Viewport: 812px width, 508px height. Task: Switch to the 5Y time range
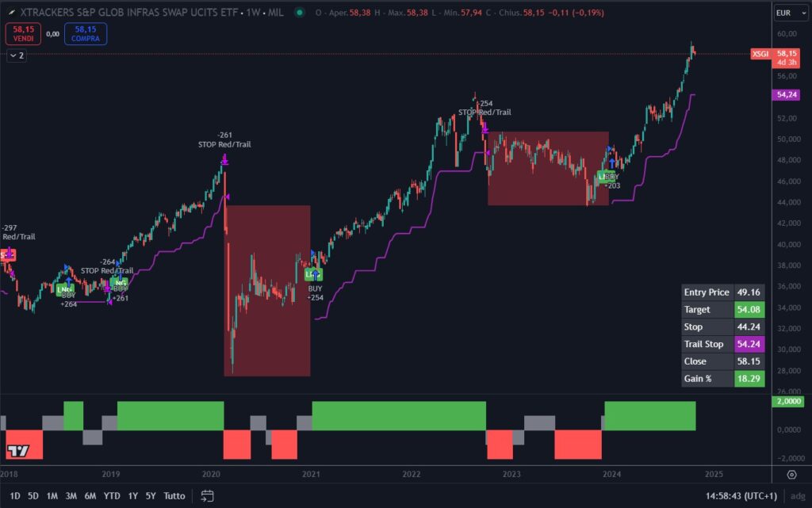tap(151, 496)
